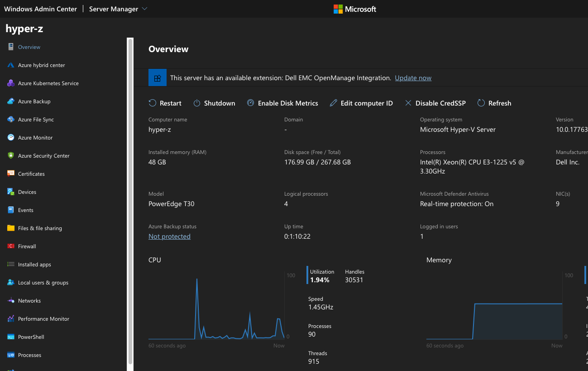Click the sidebar scrollbar
This screenshot has width=588, height=371.
pos(130,201)
